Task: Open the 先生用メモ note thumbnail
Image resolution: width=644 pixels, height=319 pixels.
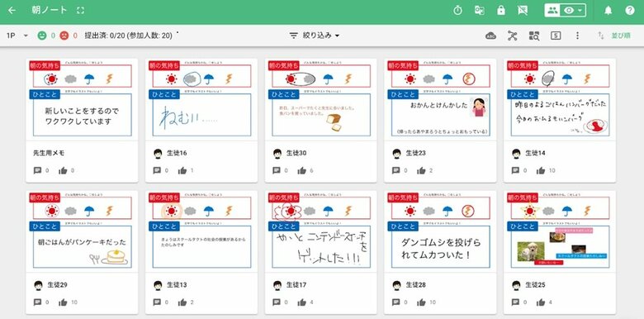Action: pos(82,99)
